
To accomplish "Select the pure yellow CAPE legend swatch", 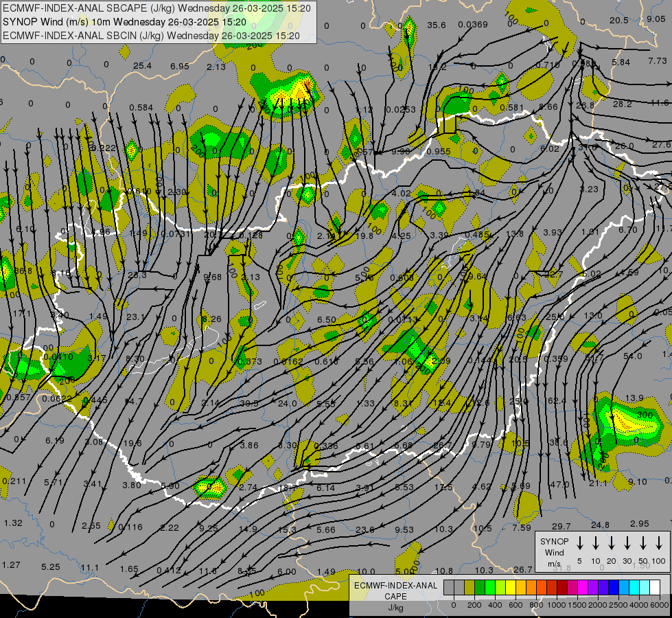I will point(511,587).
